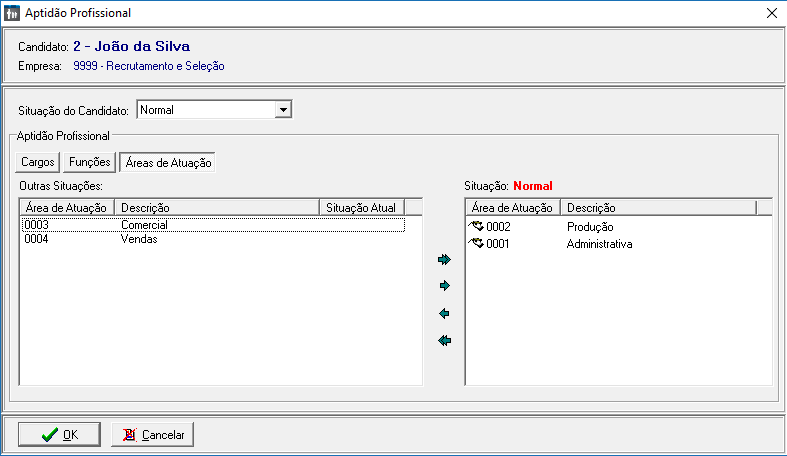Switch to the Funções tab

point(89,162)
